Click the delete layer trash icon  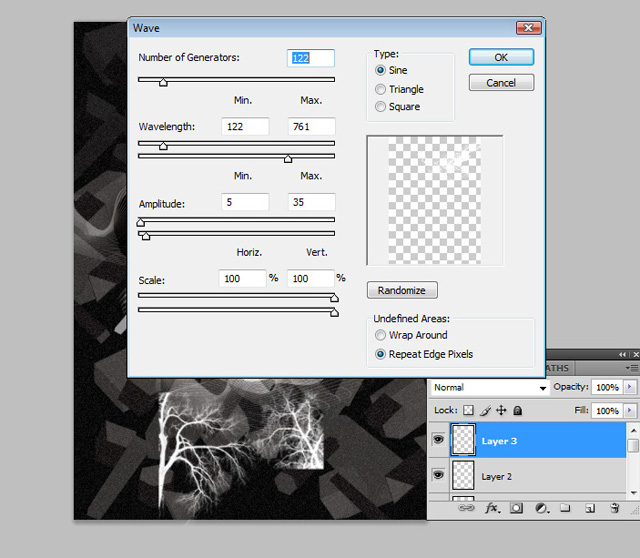click(x=615, y=508)
